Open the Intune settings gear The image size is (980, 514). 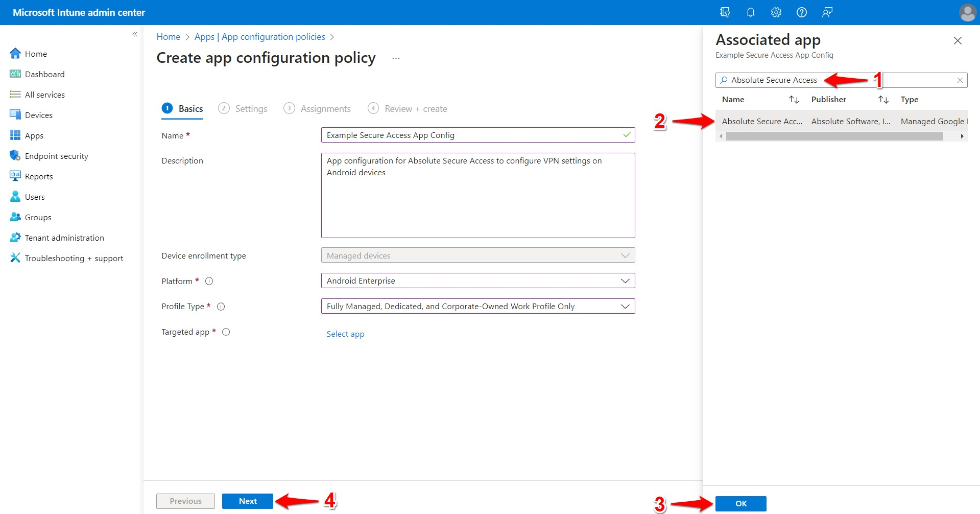776,12
